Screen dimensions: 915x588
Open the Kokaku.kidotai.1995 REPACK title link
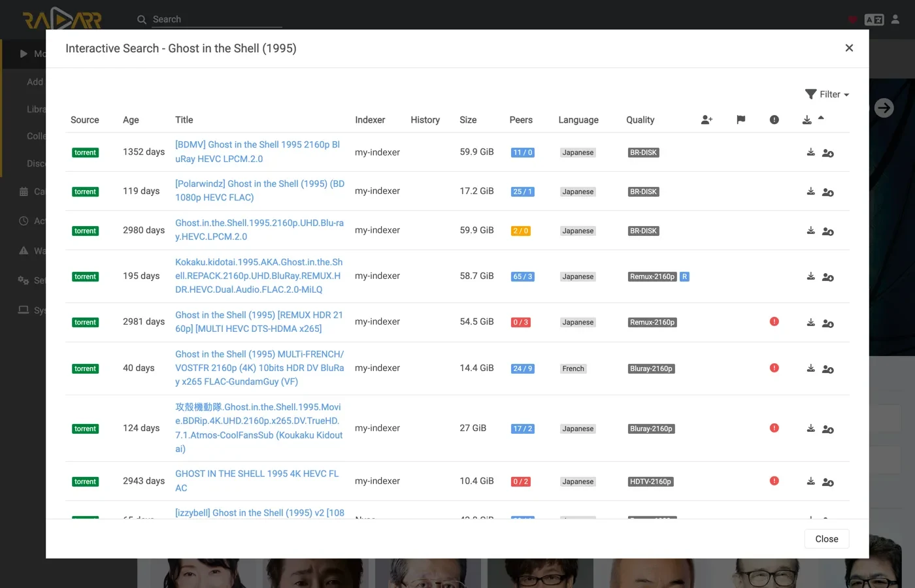tap(259, 276)
